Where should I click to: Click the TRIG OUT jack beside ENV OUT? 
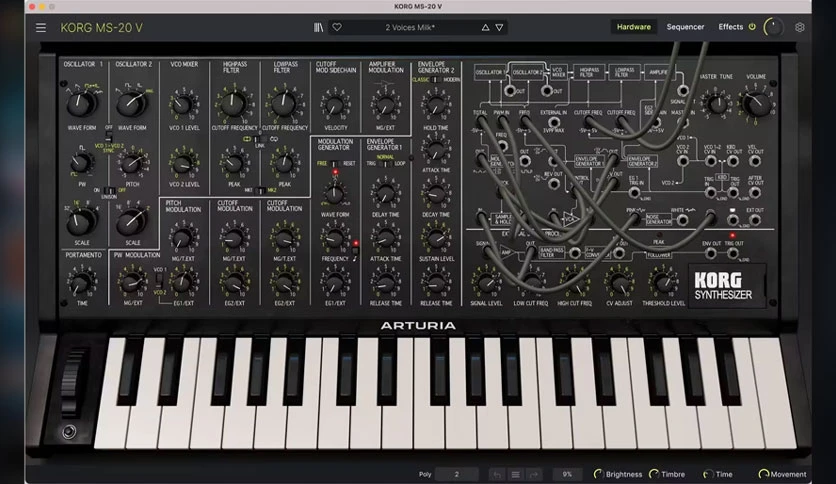[x=733, y=254]
